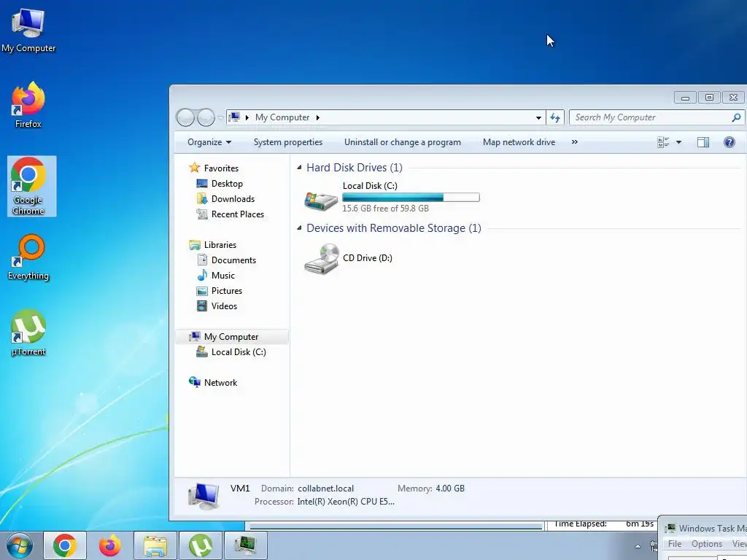The width and height of the screenshot is (747, 560).
Task: Open the Pictures library
Action: (227, 290)
